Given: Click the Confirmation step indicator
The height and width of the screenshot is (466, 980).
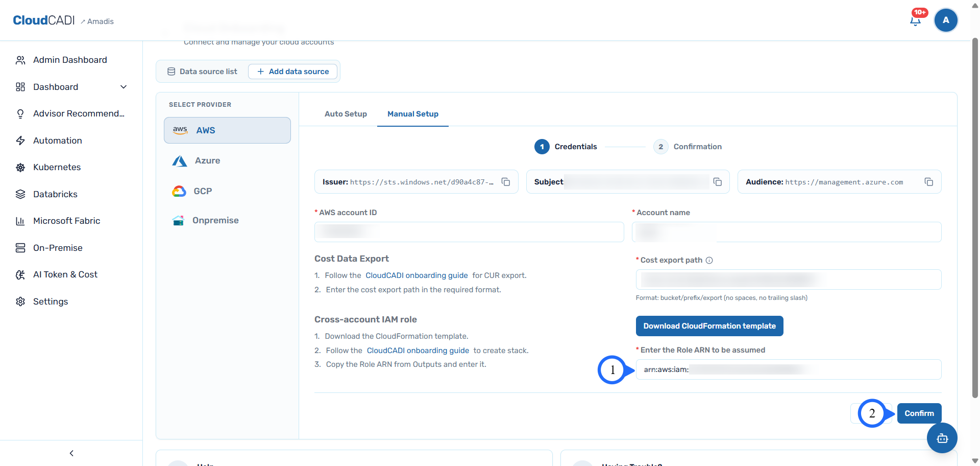Looking at the screenshot, I should [688, 147].
